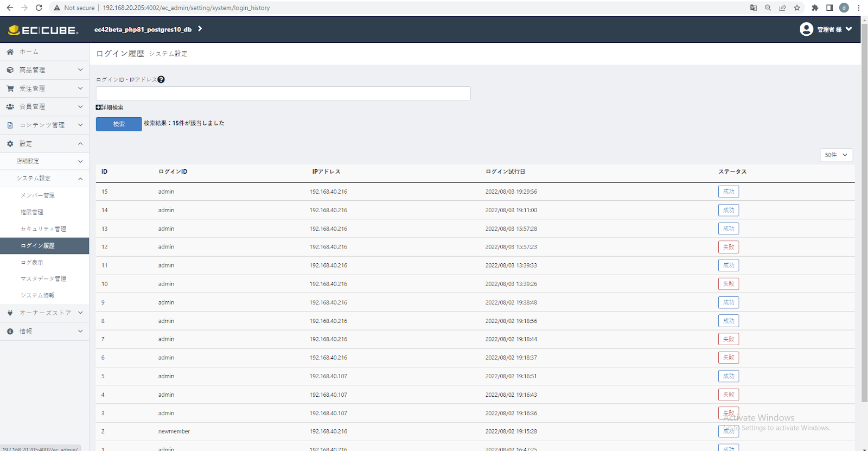Click the help question mark icon
Viewport: 868px width, 451px height.
161,79
